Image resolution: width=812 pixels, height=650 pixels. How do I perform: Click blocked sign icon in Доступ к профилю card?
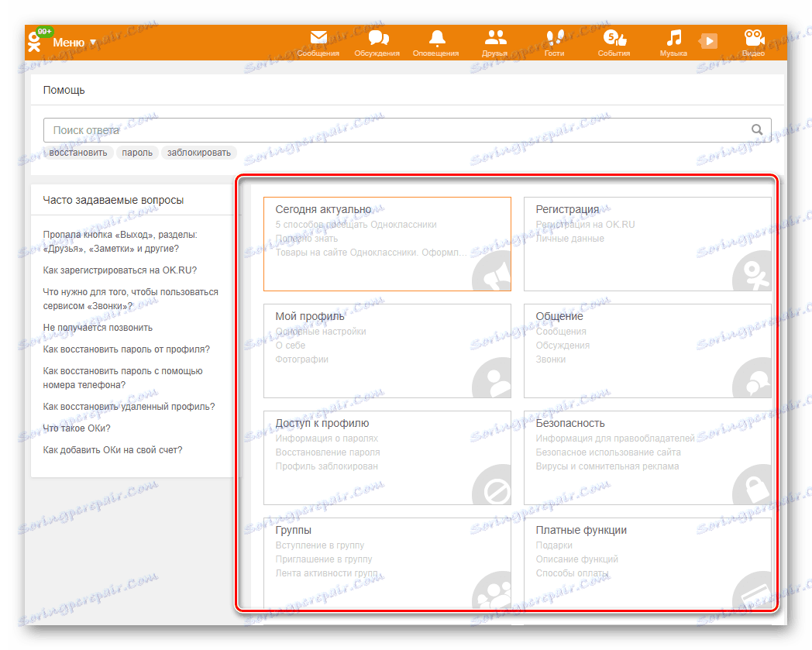click(x=492, y=486)
